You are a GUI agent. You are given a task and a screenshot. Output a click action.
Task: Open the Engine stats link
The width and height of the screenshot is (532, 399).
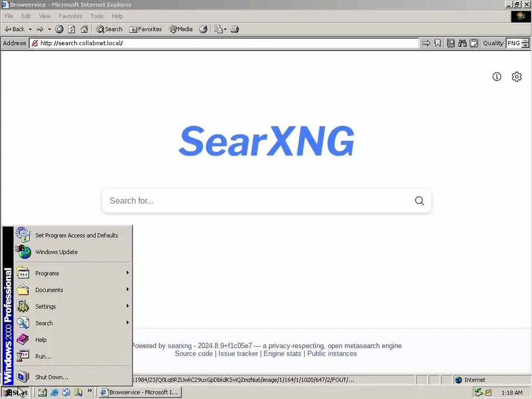point(282,353)
